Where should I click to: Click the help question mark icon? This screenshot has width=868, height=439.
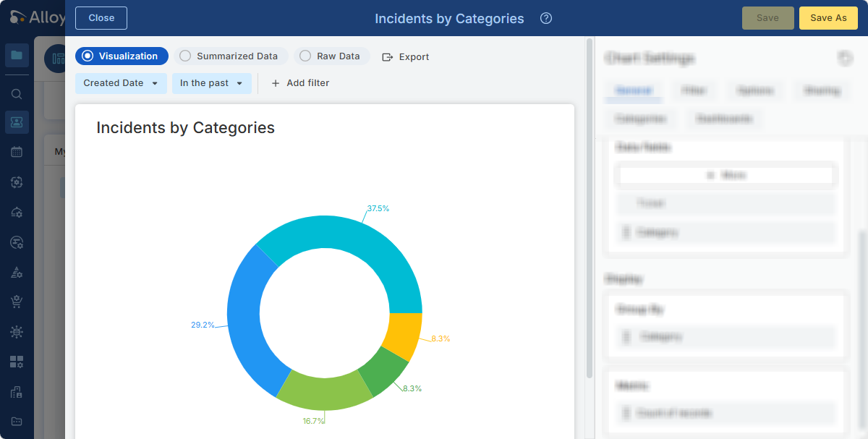pyautogui.click(x=546, y=18)
